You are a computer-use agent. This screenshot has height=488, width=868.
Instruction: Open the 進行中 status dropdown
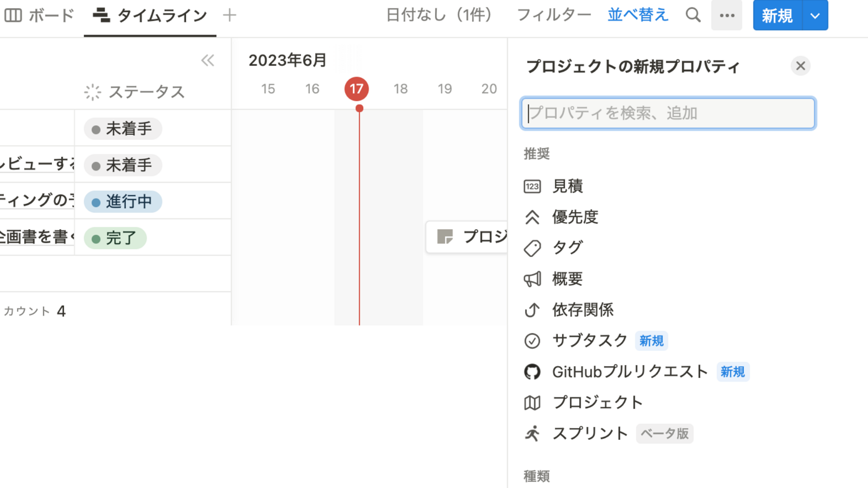click(123, 202)
